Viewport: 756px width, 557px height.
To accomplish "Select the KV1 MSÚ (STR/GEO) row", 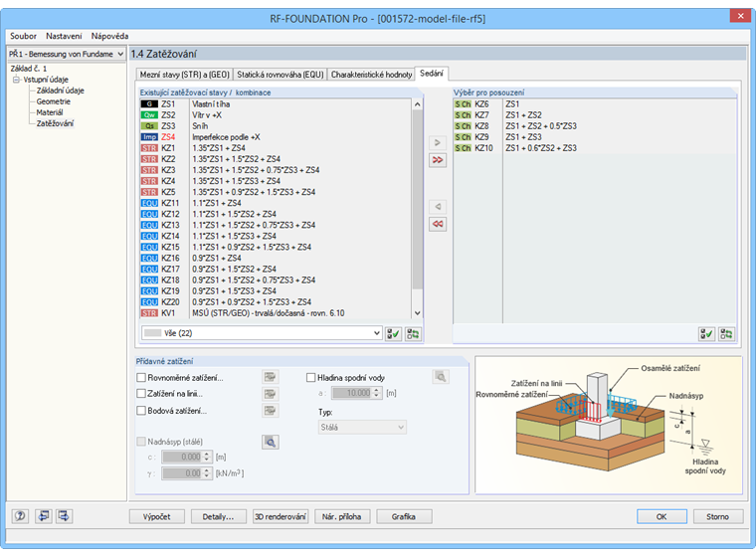I will point(276,313).
